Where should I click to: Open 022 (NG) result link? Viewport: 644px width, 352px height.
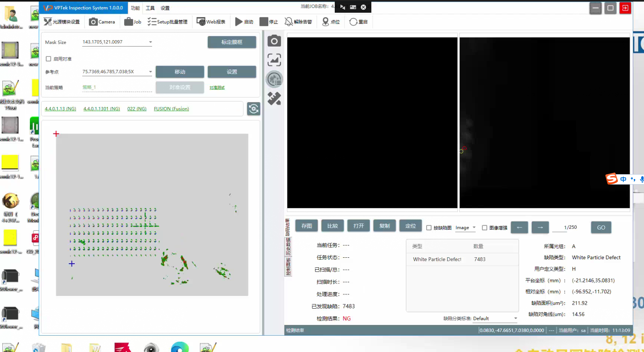[x=137, y=109]
